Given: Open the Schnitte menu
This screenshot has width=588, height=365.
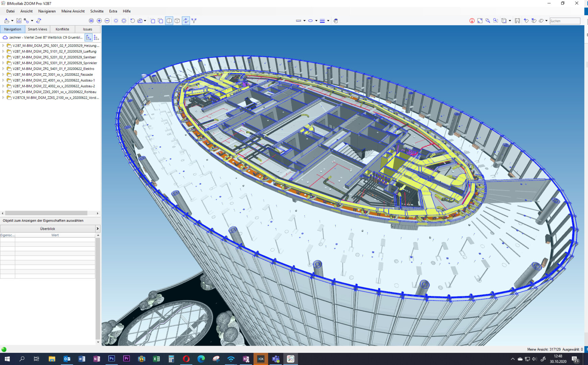Looking at the screenshot, I should (x=97, y=11).
